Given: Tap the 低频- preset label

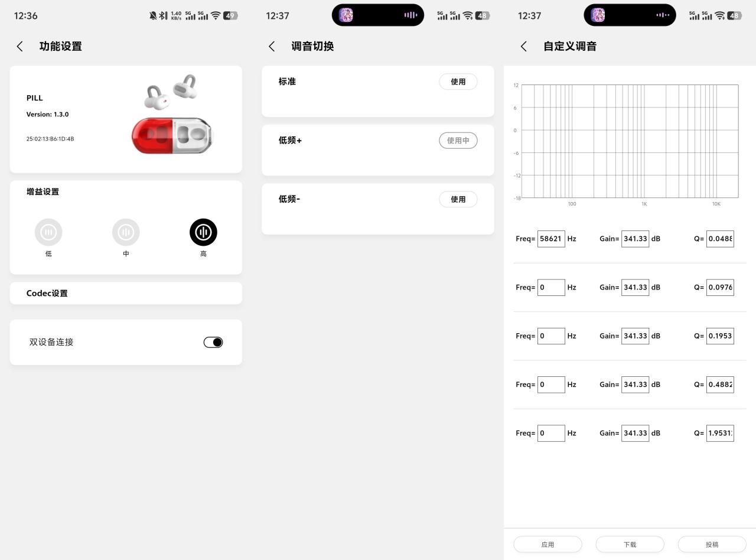Looking at the screenshot, I should tap(289, 199).
